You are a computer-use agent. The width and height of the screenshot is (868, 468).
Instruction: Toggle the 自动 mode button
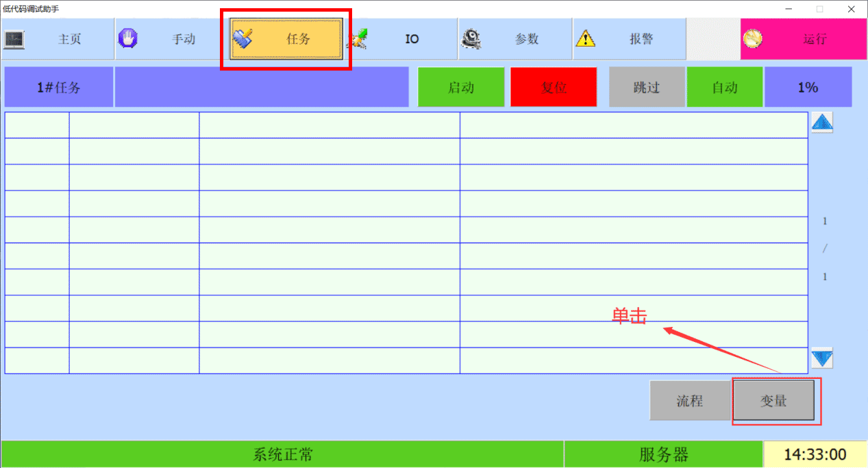[724, 87]
